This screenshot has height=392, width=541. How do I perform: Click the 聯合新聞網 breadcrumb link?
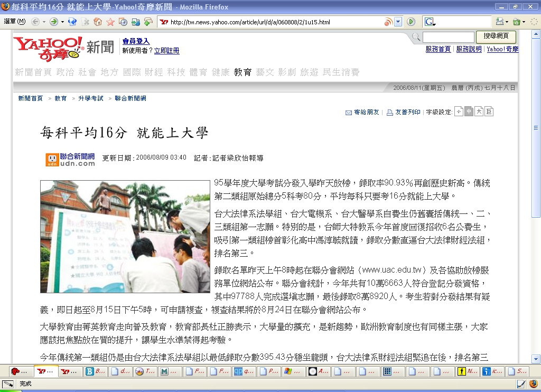pyautogui.click(x=130, y=98)
